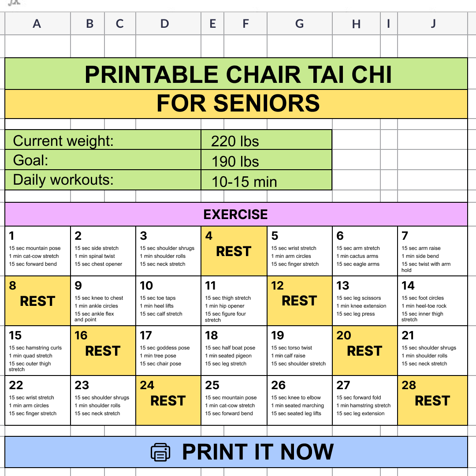Image resolution: width=476 pixels, height=476 pixels.
Task: Select column G header
Action: point(300,23)
